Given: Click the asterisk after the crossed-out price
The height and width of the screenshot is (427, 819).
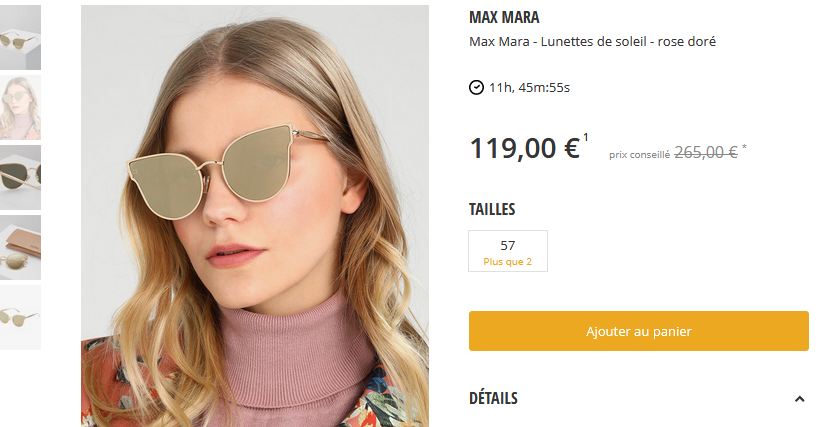Looking at the screenshot, I should point(745,148).
